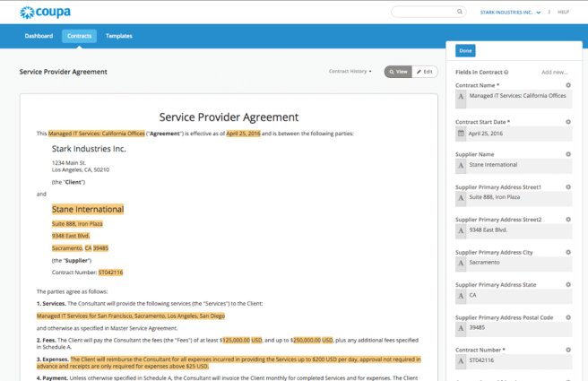Screen dimensions: 588x381
Task: Open the Templates tab
Action: click(119, 36)
